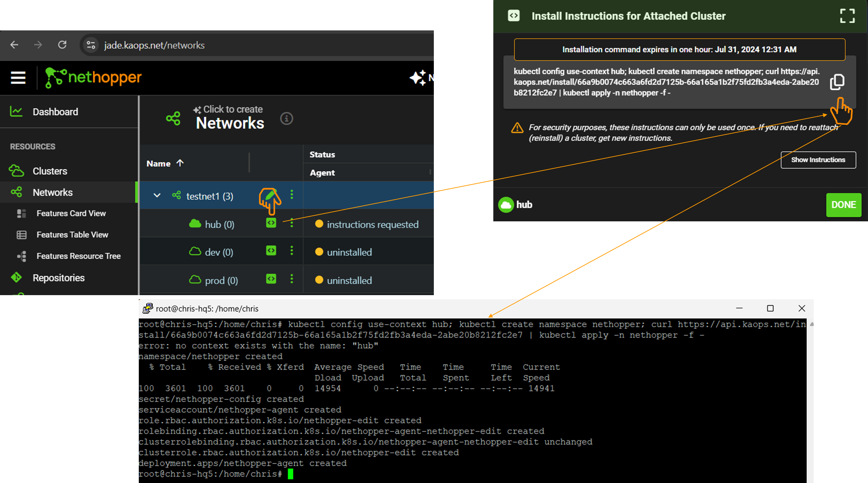Click the dialog title code icon
Image resolution: width=868 pixels, height=483 pixels.
click(513, 16)
